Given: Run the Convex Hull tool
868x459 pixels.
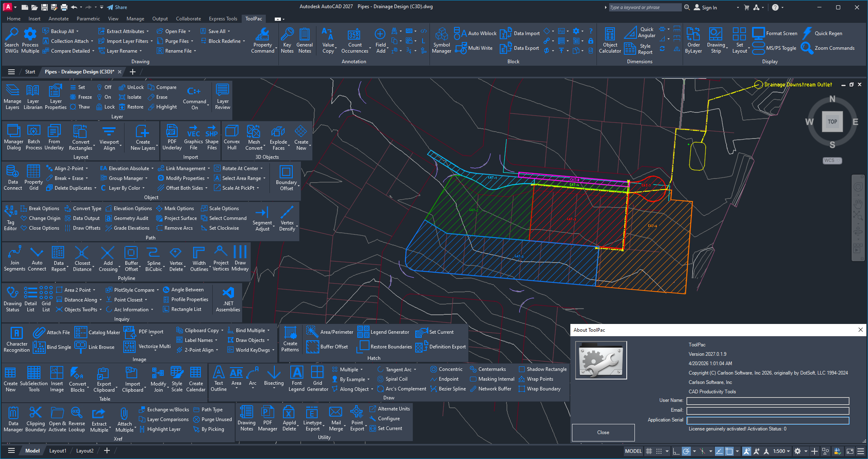Looking at the screenshot, I should [231, 137].
